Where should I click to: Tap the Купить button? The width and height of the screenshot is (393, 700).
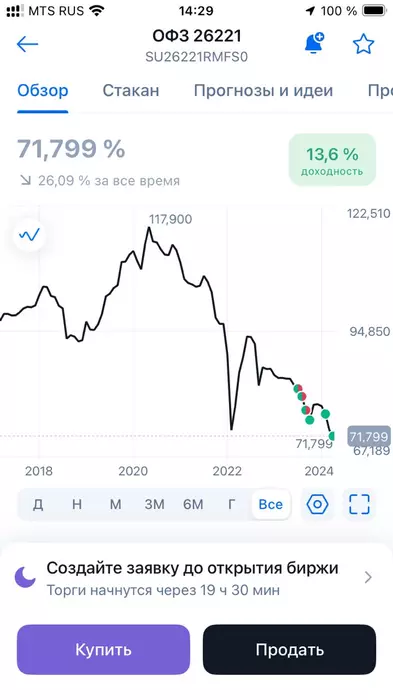(104, 650)
